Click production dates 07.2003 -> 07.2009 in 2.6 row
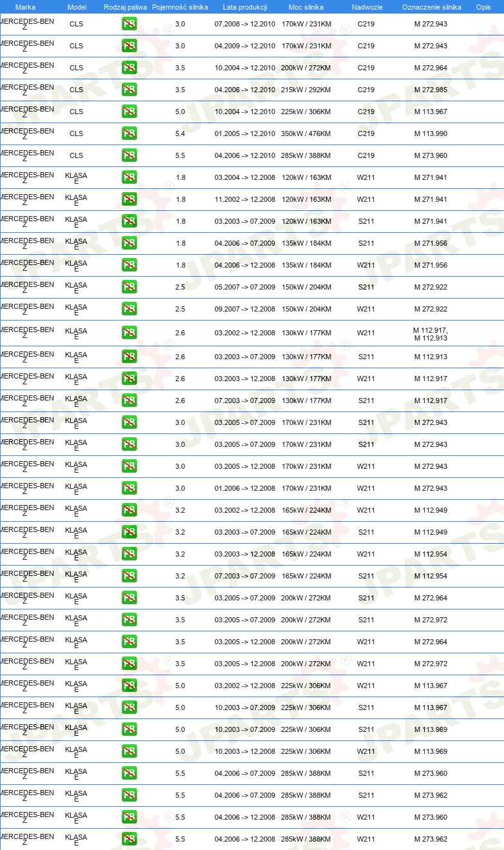 coord(245,400)
